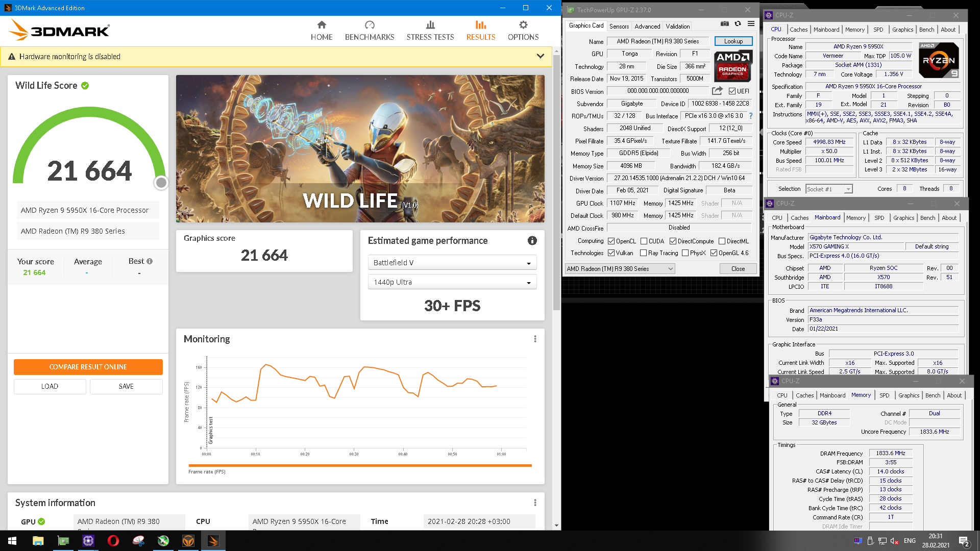Toggle the UEFI checkbox in GPU-Z
The width and height of the screenshot is (980, 551).
pos(732,91)
